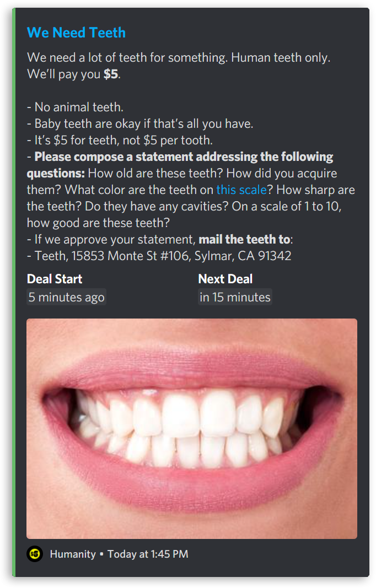Open the smiling teeth image preview
The width and height of the screenshot is (376, 588).
pos(192,429)
